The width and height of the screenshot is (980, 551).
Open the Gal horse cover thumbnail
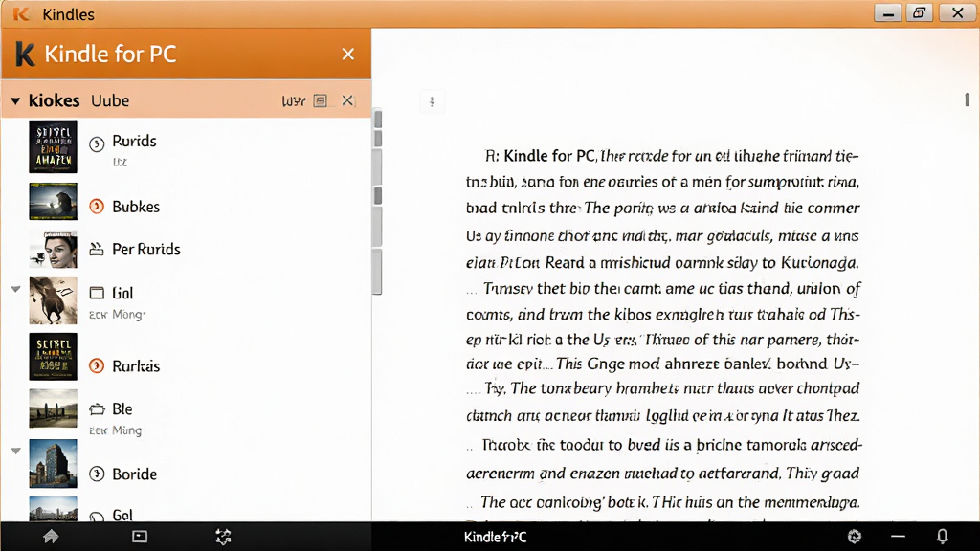(54, 300)
